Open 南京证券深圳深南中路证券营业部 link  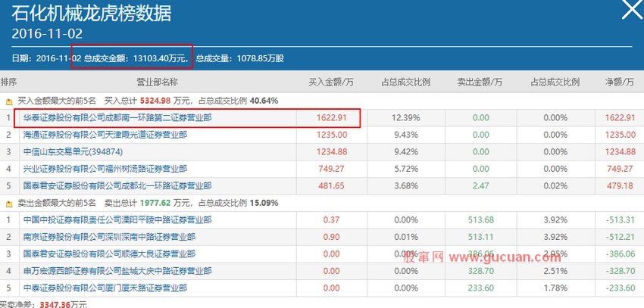109,237
